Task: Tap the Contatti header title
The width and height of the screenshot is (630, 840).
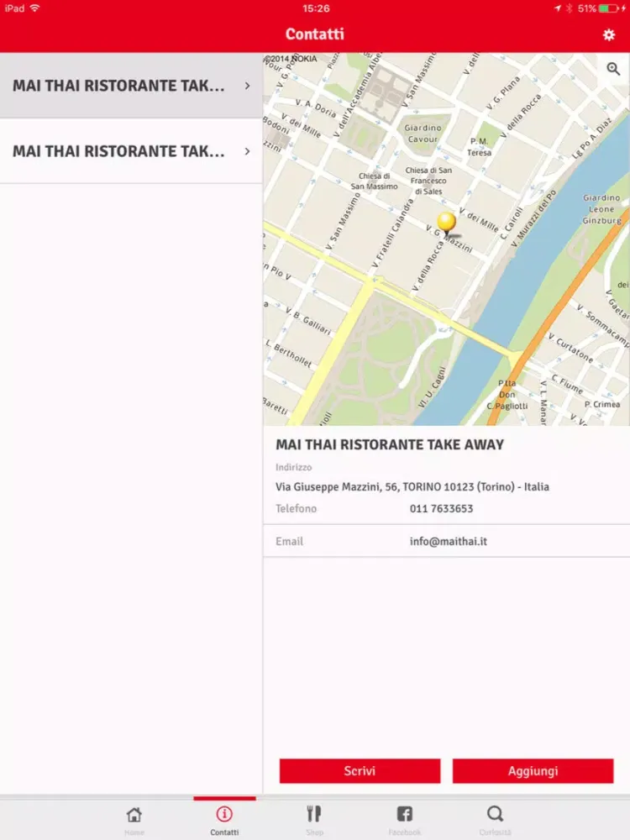Action: (x=314, y=34)
